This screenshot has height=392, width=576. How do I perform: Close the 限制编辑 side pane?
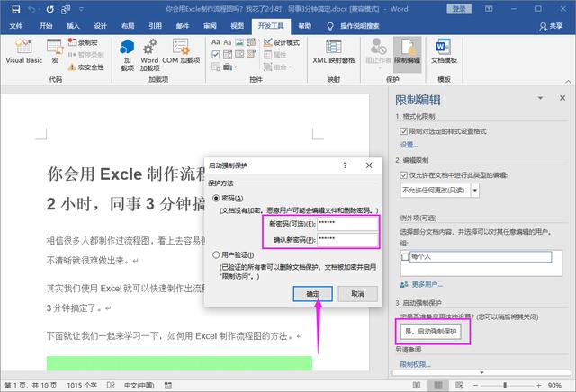(x=562, y=98)
